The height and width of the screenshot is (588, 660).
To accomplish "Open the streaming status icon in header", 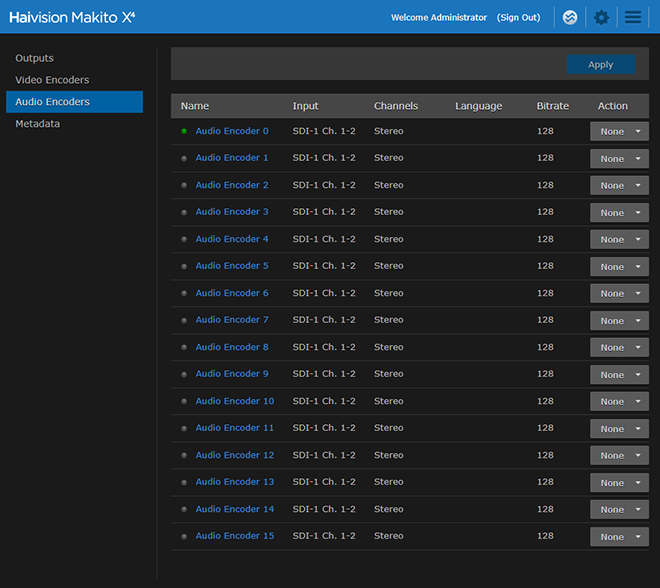I will click(570, 17).
